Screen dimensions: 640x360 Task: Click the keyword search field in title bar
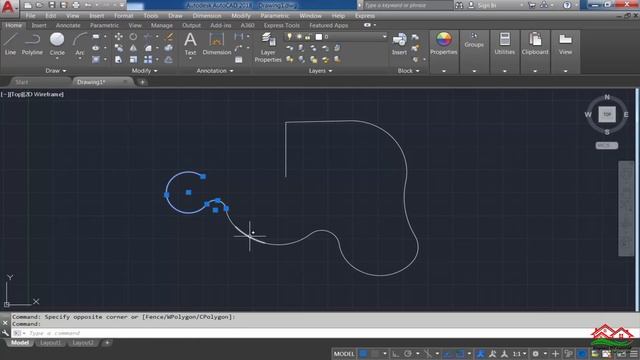click(408, 5)
